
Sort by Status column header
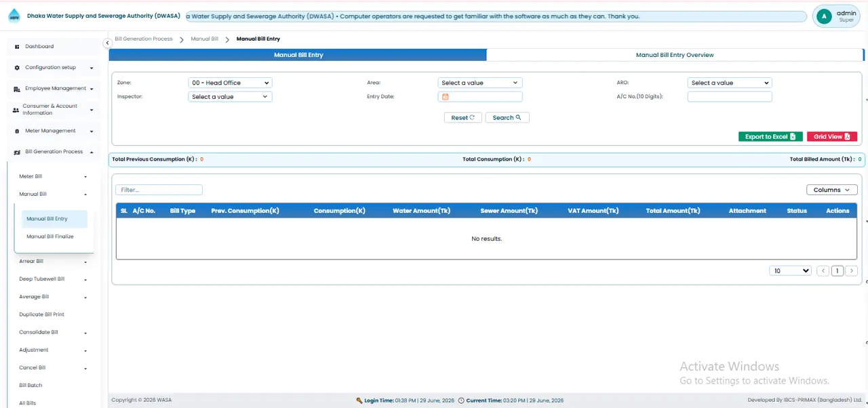click(797, 211)
